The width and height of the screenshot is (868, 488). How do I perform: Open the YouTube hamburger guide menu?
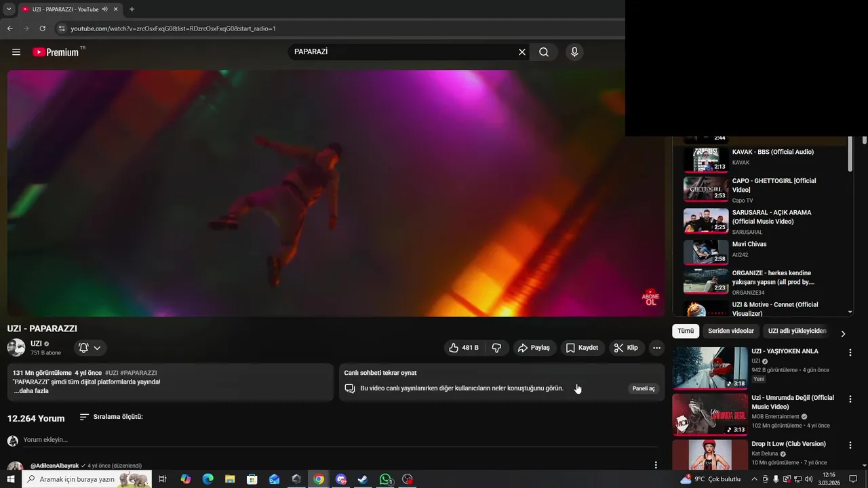[x=16, y=52]
